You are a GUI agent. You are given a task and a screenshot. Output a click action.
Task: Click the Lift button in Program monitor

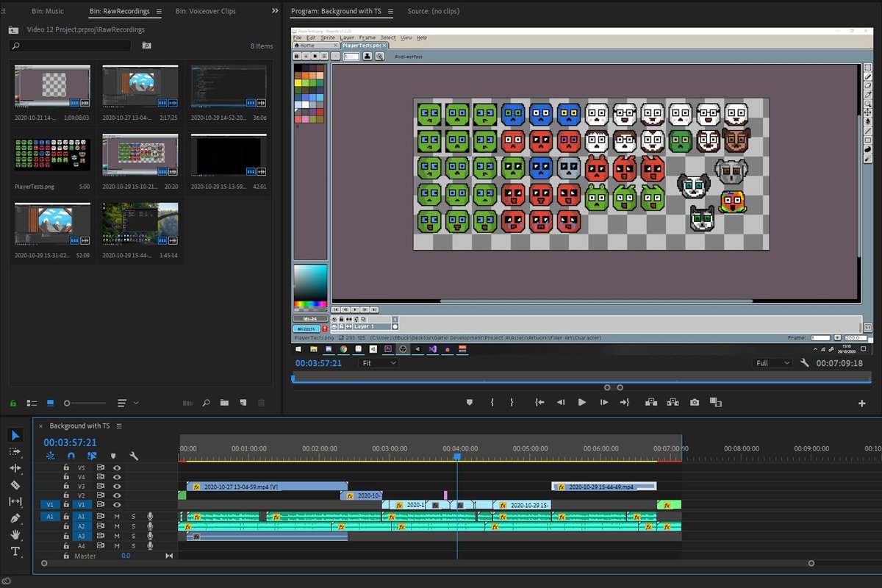[651, 402]
